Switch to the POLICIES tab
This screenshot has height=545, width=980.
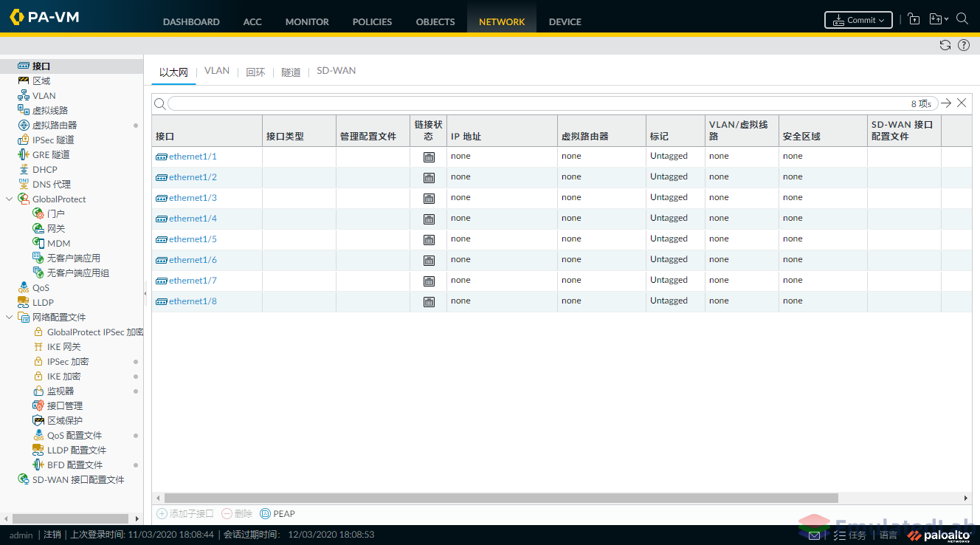coord(372,21)
